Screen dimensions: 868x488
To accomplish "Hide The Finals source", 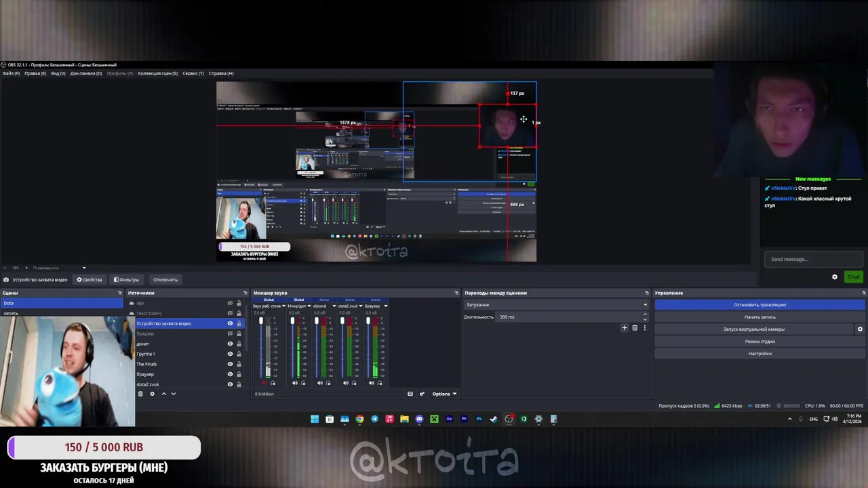I will [x=230, y=364].
